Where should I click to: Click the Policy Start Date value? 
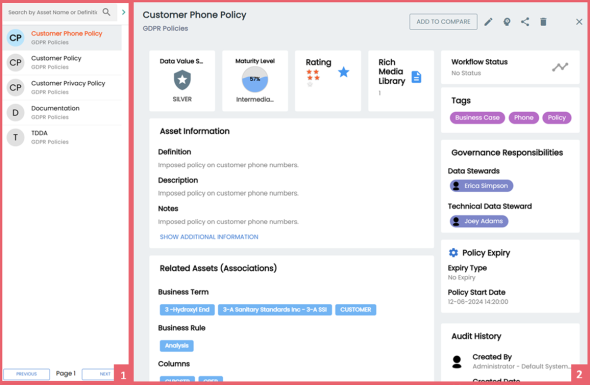(x=478, y=302)
